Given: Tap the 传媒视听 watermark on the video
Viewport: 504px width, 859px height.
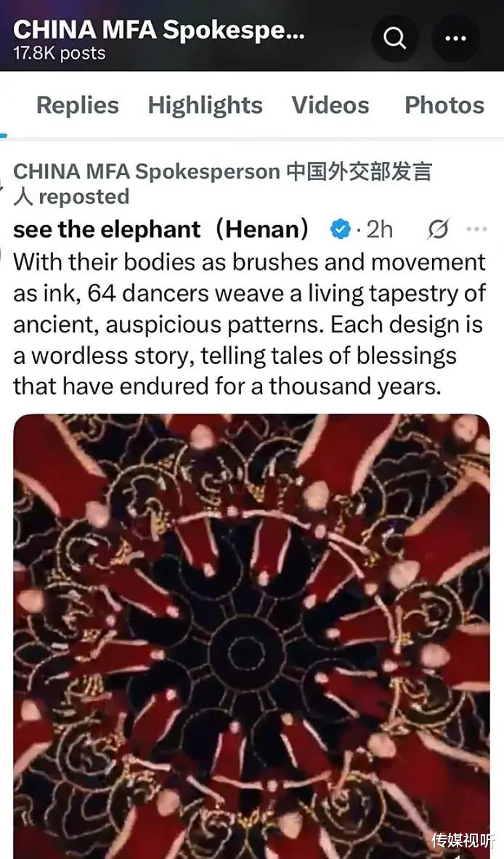Looking at the screenshot, I should coord(463,840).
